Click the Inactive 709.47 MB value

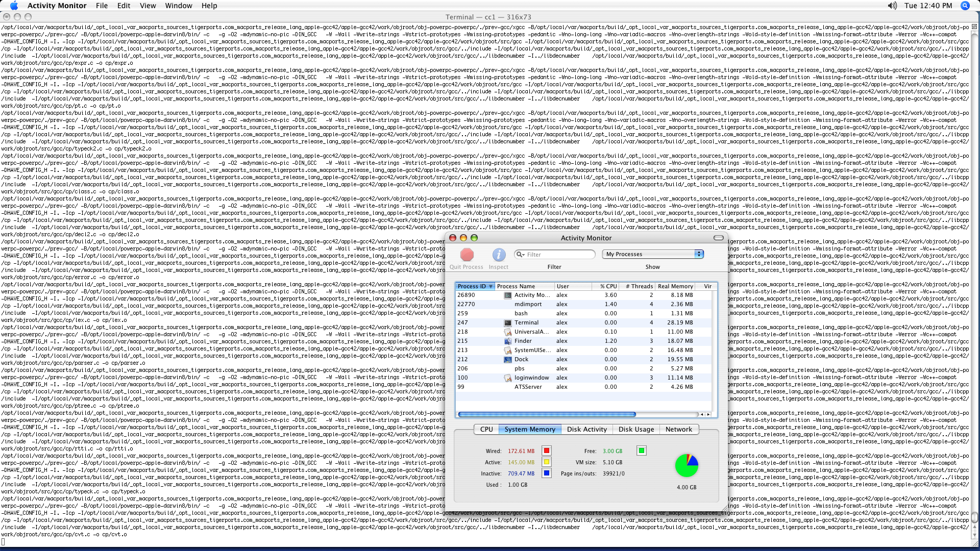pos(521,474)
